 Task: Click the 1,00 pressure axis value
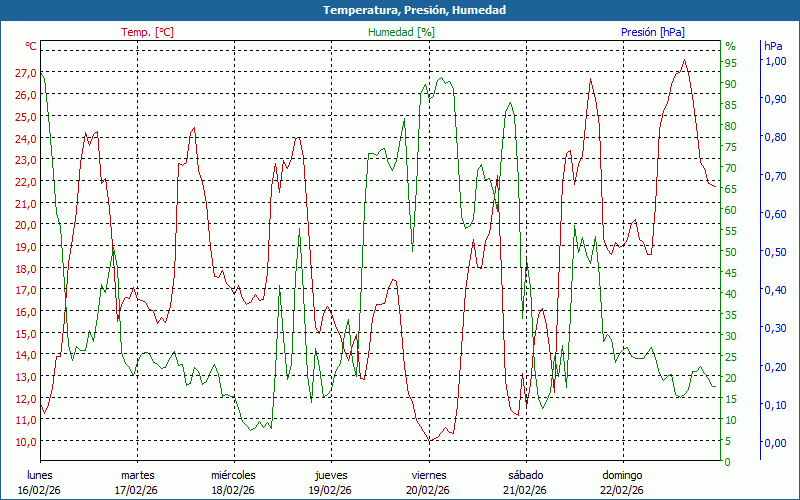(775, 61)
